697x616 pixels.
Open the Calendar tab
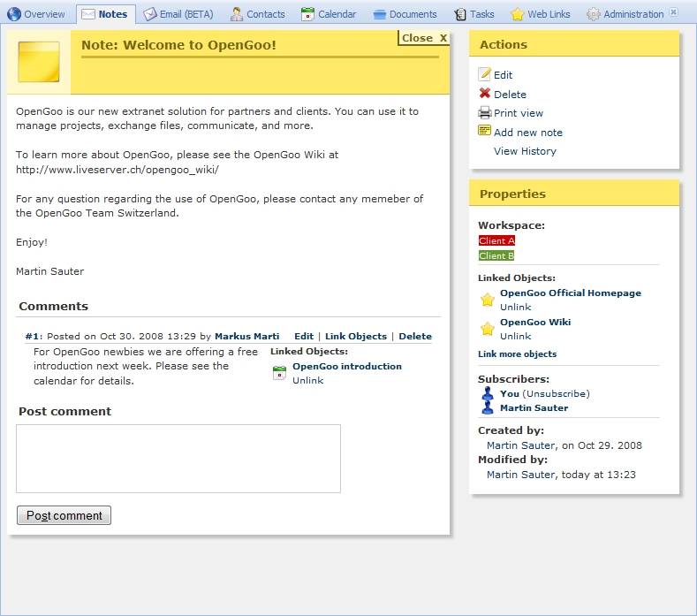(x=329, y=14)
